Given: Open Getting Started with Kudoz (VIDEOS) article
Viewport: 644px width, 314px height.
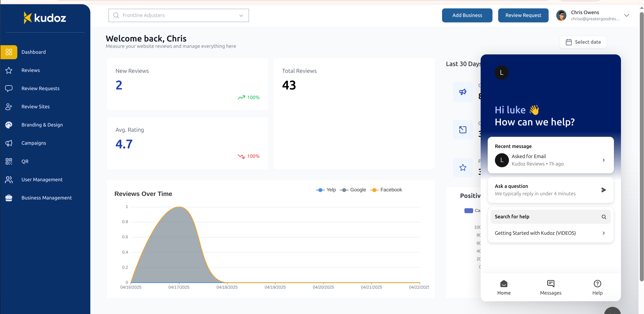Looking at the screenshot, I should [551, 233].
